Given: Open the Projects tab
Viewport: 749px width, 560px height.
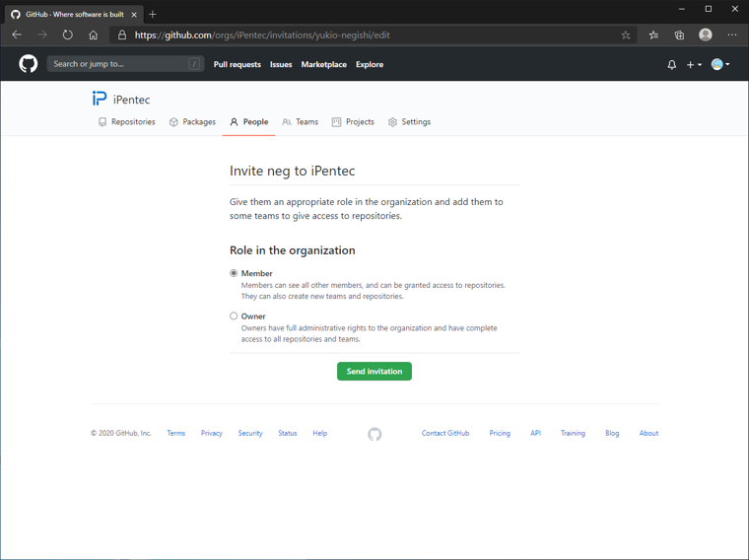Looking at the screenshot, I should [x=353, y=122].
